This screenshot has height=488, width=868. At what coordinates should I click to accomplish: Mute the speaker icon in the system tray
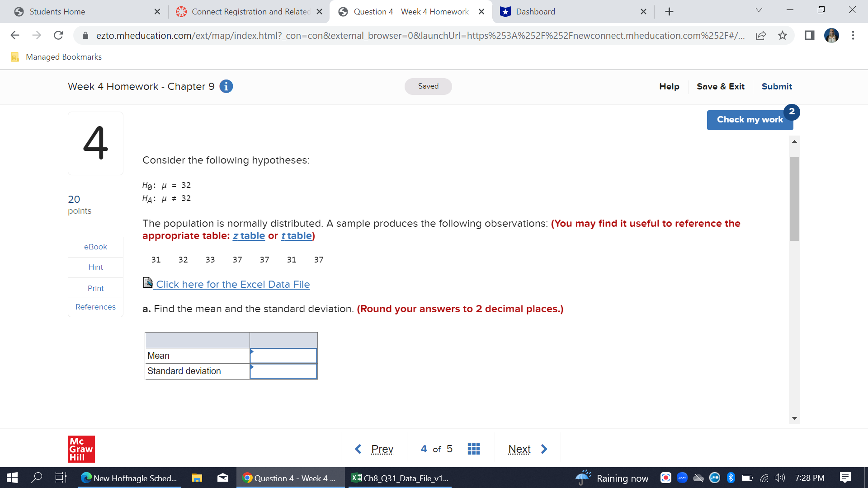(x=779, y=478)
